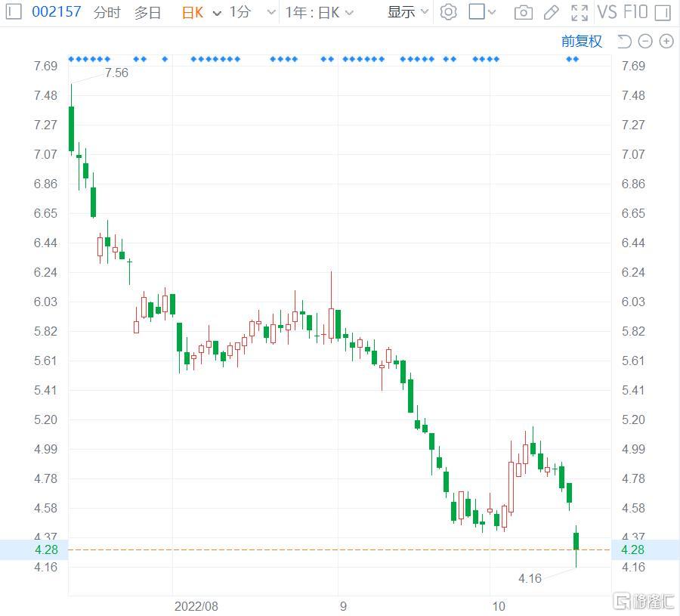Image resolution: width=680 pixels, height=616 pixels.
Task: Reset chart with the undo arrow icon
Action: click(624, 42)
